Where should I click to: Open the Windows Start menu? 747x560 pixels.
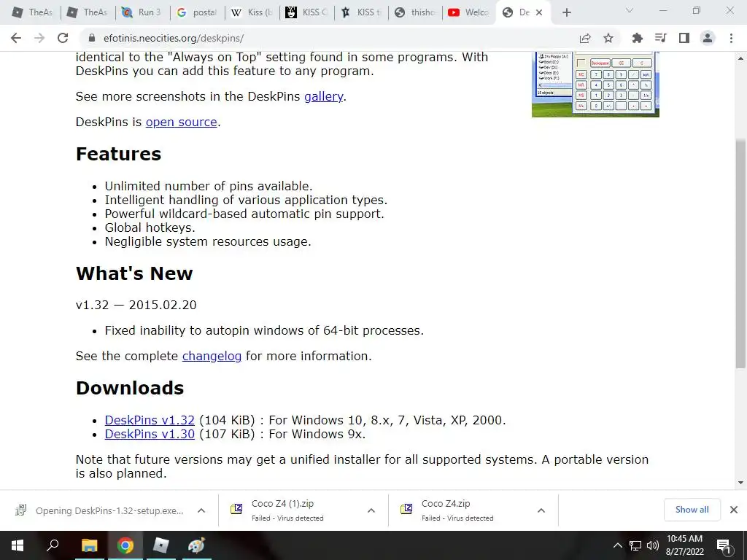(x=18, y=545)
